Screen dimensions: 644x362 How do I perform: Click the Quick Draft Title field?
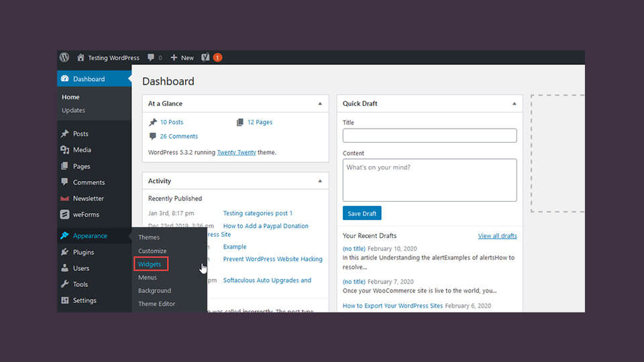pyautogui.click(x=429, y=135)
